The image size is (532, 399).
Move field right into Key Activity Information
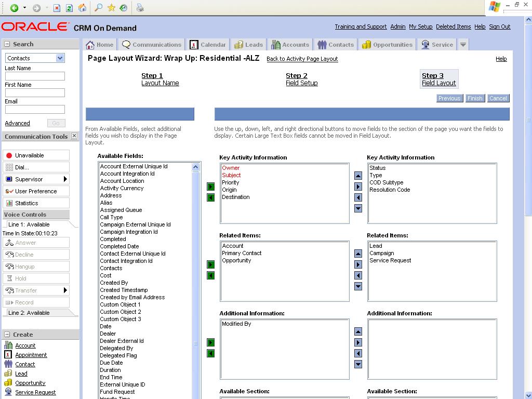(211, 187)
